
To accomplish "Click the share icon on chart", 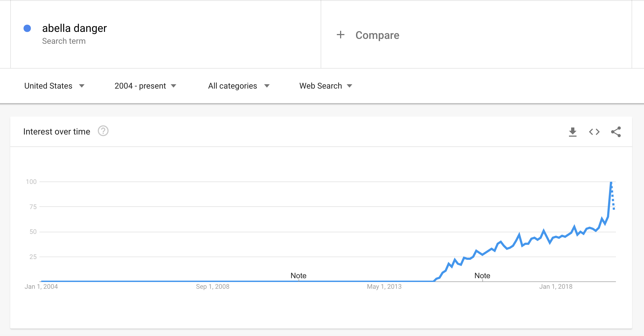I will point(616,132).
